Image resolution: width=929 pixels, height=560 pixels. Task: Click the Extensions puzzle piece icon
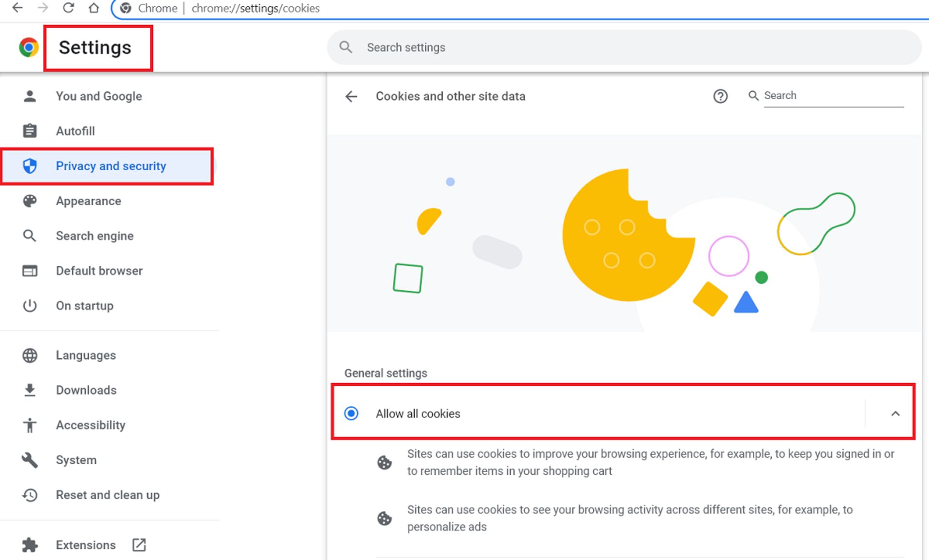point(29,545)
